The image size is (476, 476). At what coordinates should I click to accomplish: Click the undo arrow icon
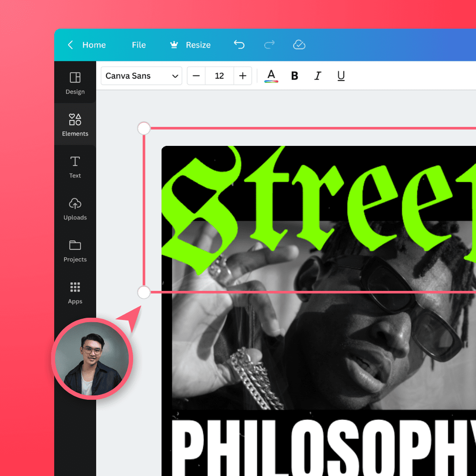(239, 45)
